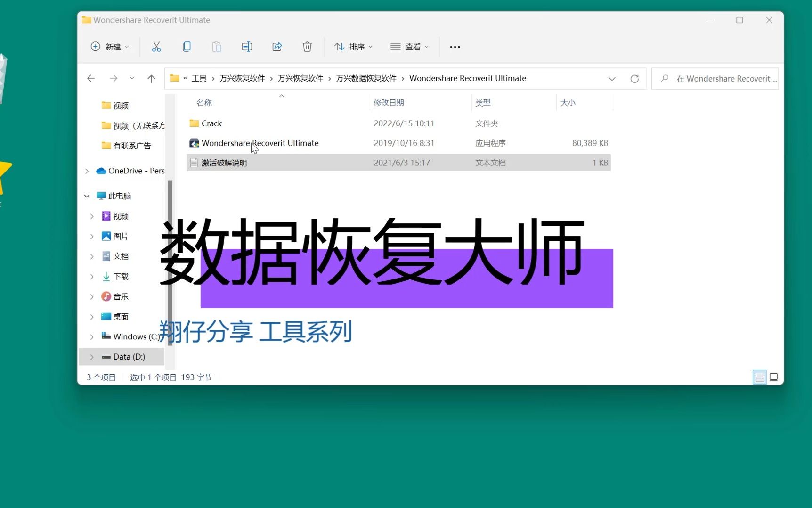812x508 pixels.
Task: Click the 音乐 music icon
Action: (x=106, y=296)
